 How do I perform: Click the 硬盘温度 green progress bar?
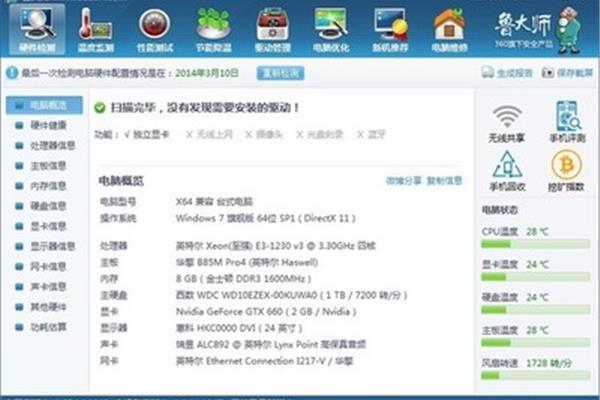[535, 310]
